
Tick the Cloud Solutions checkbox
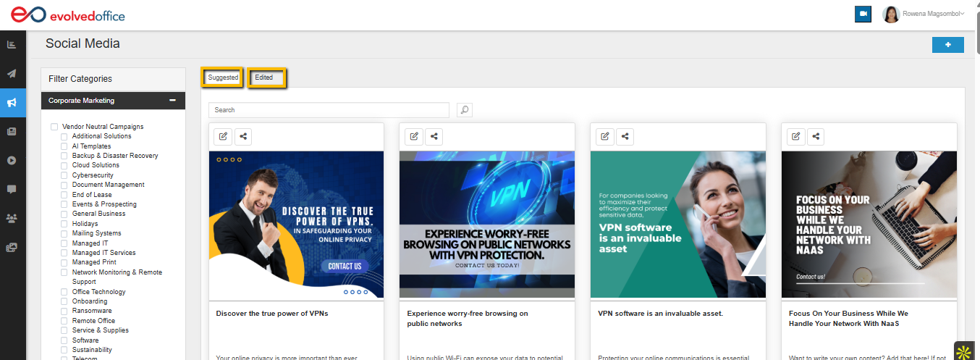(x=64, y=165)
